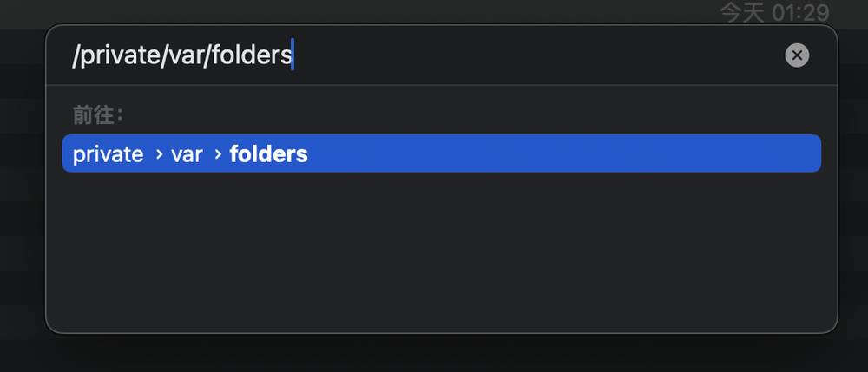Select the private › var › folders suggestion row
Viewport: 868px width, 372px height.
coord(441,153)
